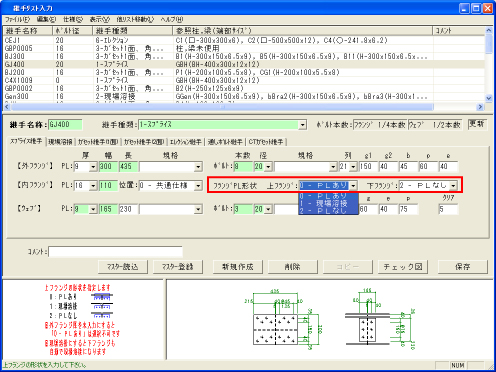The height and width of the screenshot is (372, 496).
Task: Open the 他リスト移動(L) menu
Action: [135, 19]
